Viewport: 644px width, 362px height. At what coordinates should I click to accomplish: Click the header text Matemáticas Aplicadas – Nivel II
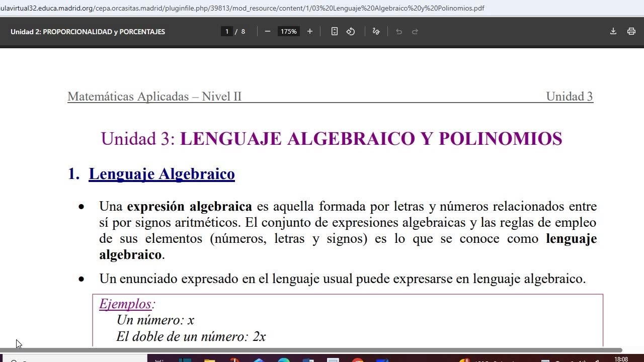[154, 96]
